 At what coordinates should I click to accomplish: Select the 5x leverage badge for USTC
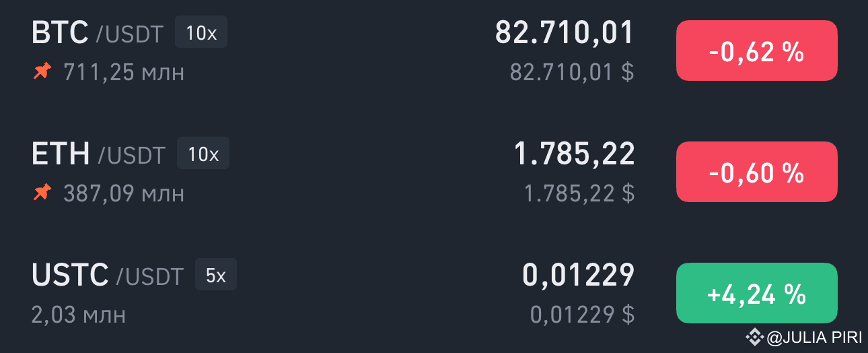point(216,275)
